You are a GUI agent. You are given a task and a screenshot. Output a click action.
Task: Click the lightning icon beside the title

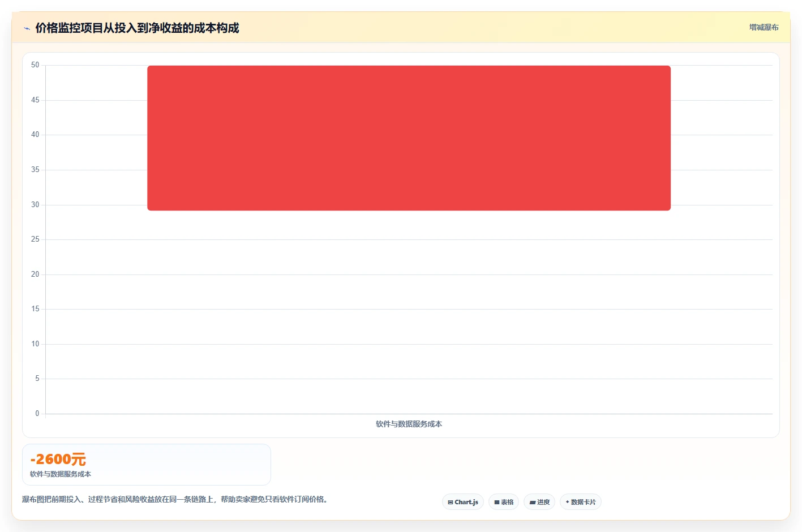27,28
